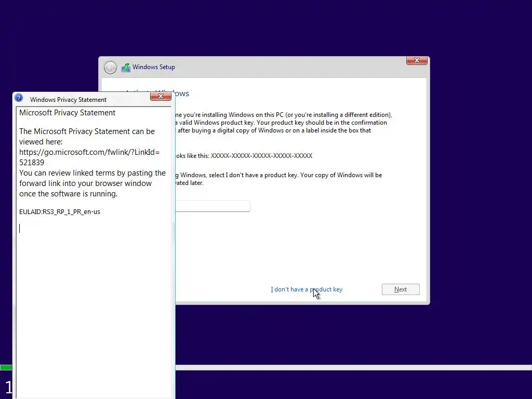This screenshot has height=399, width=532.
Task: Click into the product key input field
Action: (212, 206)
